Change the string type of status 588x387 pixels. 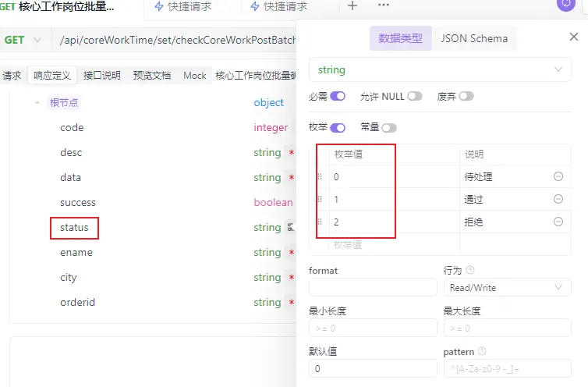[x=267, y=228]
